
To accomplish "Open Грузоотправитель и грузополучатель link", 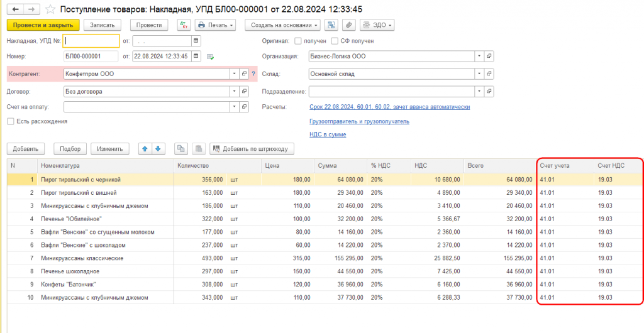I will [x=359, y=121].
